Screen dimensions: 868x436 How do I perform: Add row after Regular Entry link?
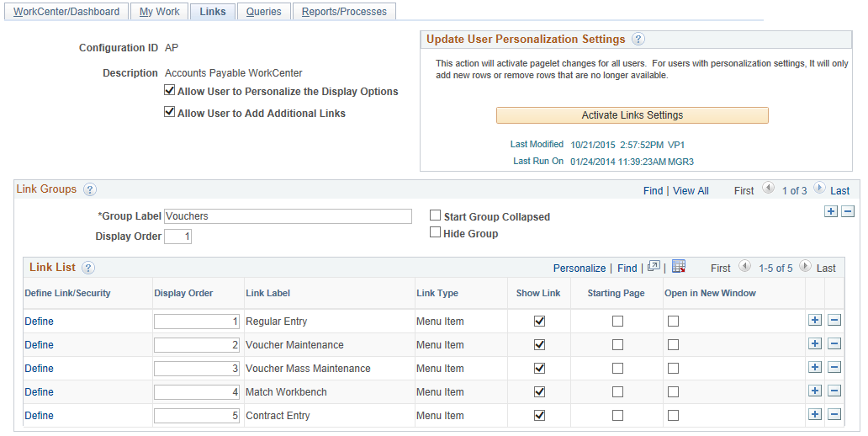pos(814,321)
